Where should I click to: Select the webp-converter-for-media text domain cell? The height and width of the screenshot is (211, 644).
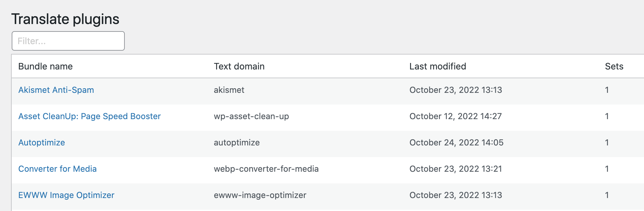tap(266, 169)
